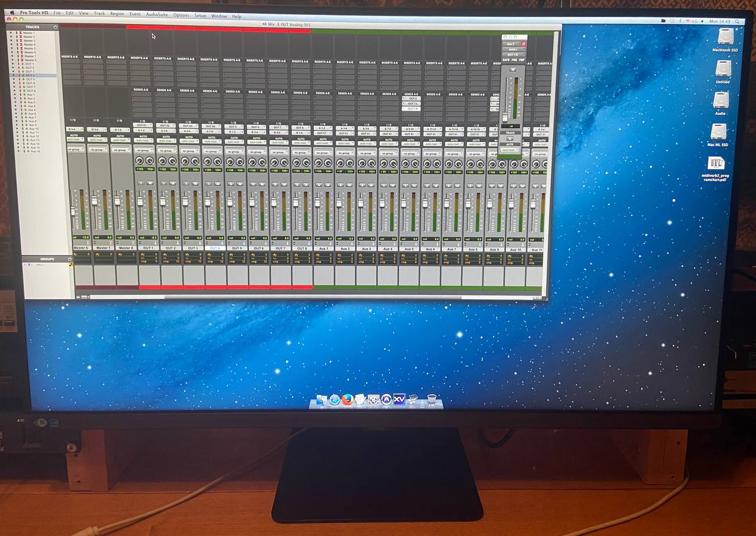Solo the OUT 6 track
The width and height of the screenshot is (756, 536).
click(252, 184)
